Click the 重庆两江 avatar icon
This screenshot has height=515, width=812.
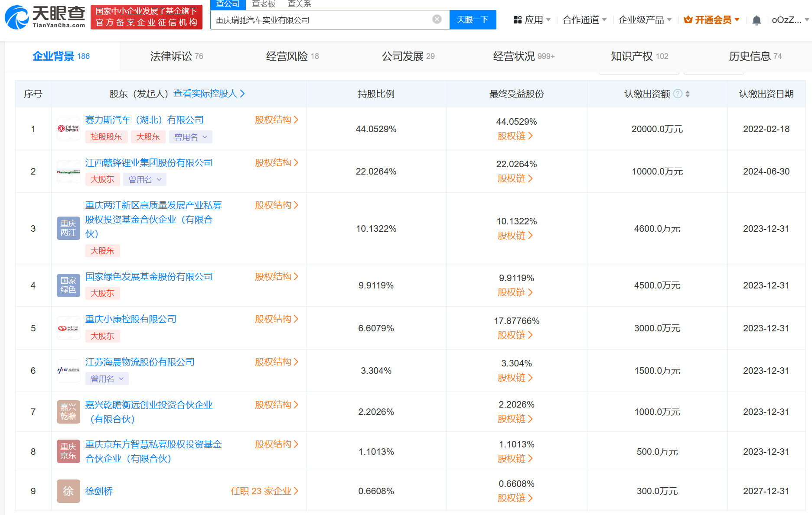coord(68,228)
